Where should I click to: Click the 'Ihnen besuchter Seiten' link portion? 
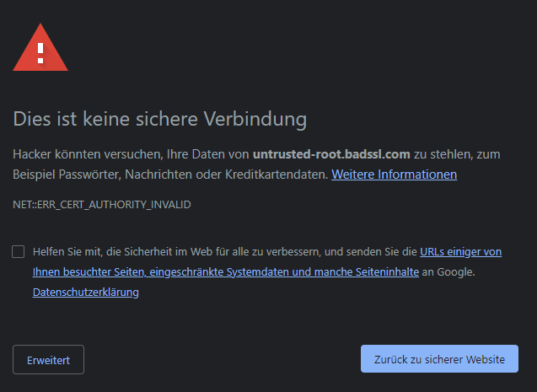pos(89,272)
